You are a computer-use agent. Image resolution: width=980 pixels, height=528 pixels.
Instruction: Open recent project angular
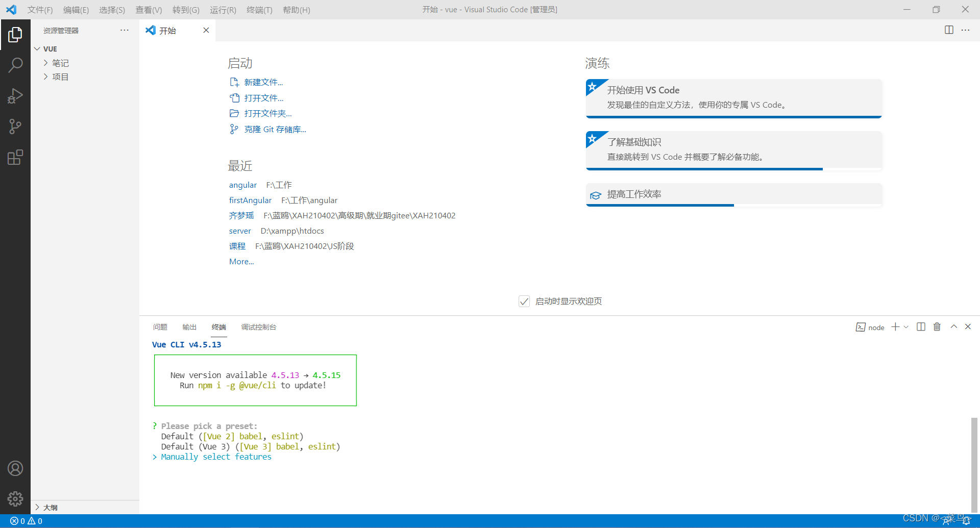[243, 185]
